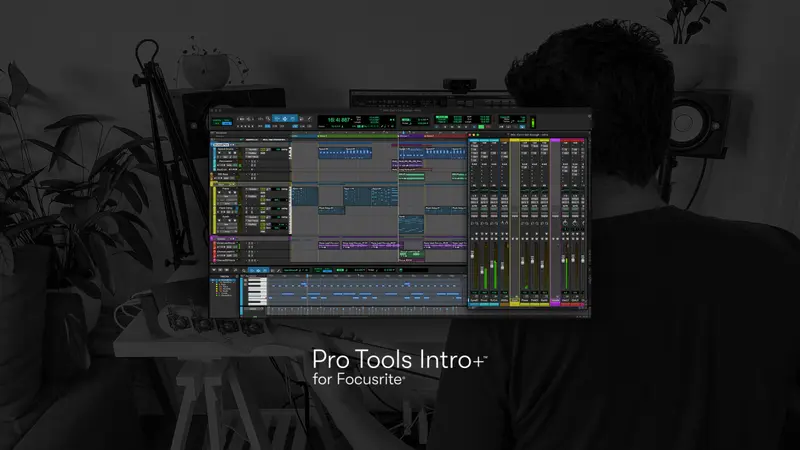
Task: Click the green output level meter
Action: pyautogui.click(x=533, y=122)
